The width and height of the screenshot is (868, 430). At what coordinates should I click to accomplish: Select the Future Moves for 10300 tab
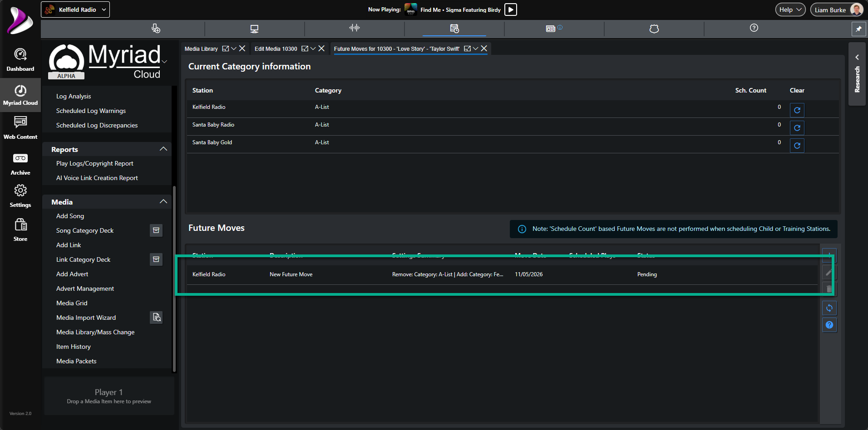tap(397, 49)
